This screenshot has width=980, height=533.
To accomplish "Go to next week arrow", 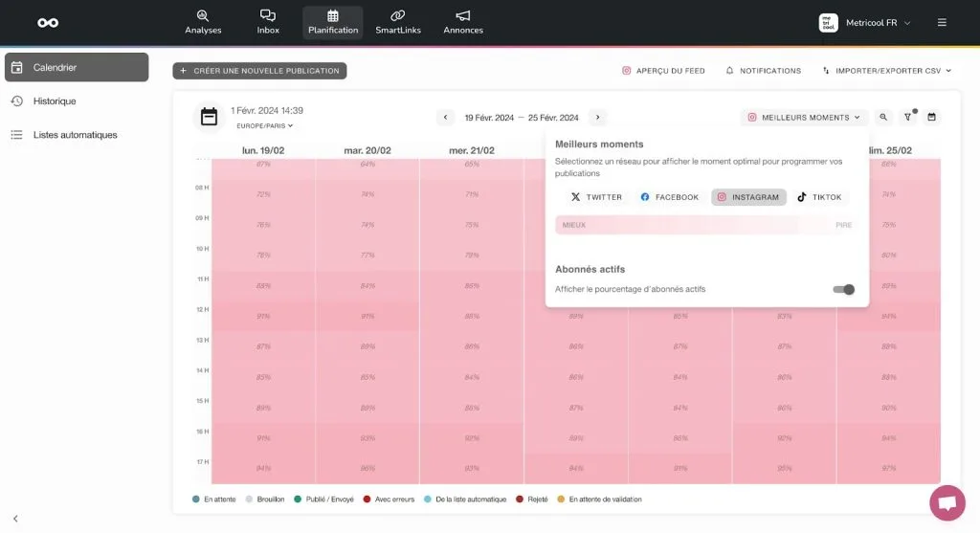I will 597,118.
